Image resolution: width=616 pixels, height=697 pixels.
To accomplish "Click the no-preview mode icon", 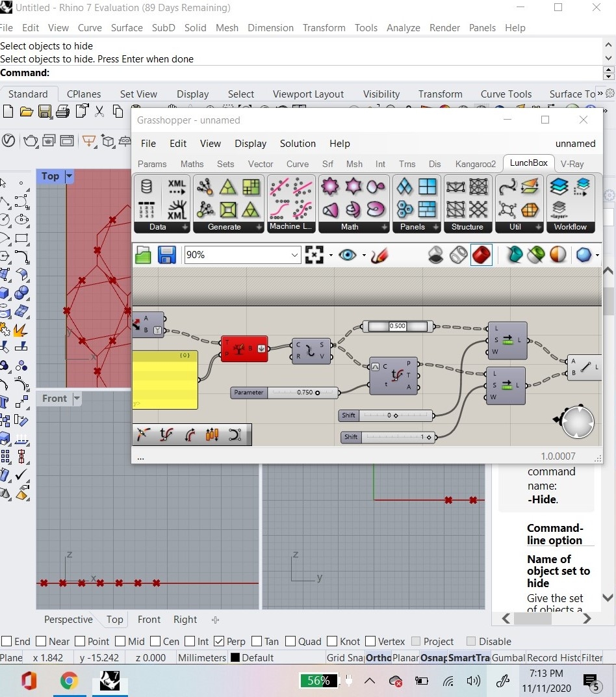I will click(435, 255).
